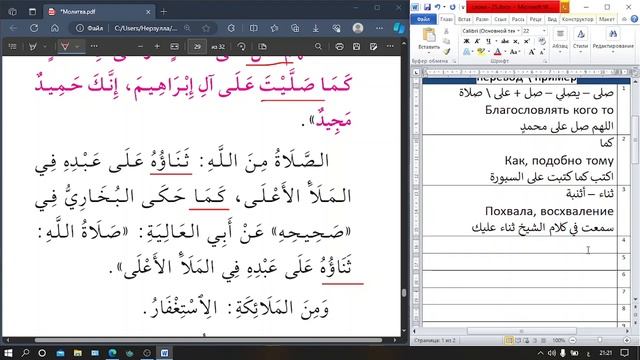This screenshot has height=360, width=640.
Task: Open the Файл tab in Word
Action: (x=424, y=19)
